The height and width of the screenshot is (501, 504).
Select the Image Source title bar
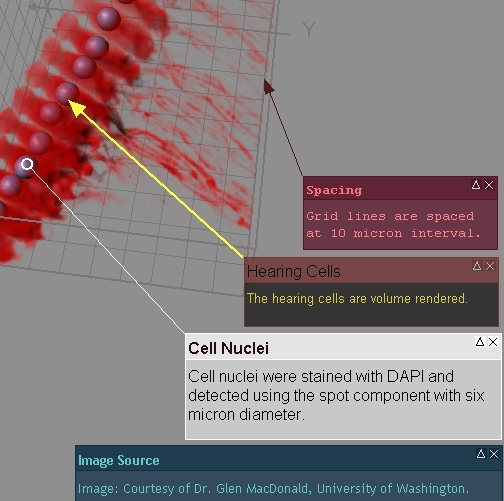tap(289, 459)
